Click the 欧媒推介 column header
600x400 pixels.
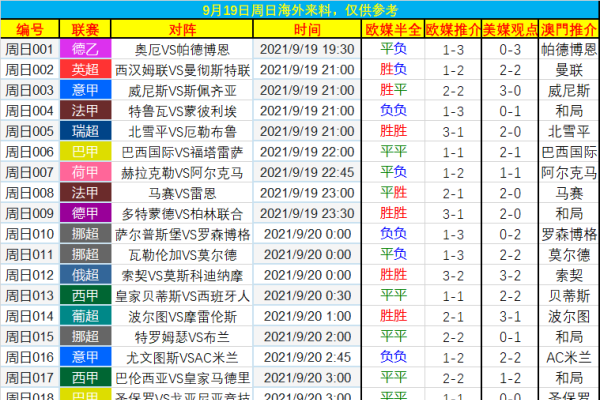point(453,29)
